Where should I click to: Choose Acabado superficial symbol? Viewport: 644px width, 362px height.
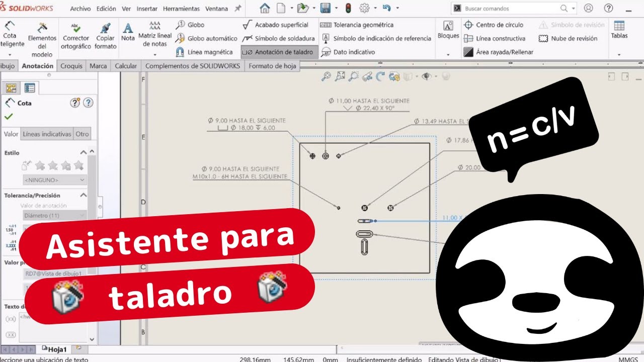276,25
